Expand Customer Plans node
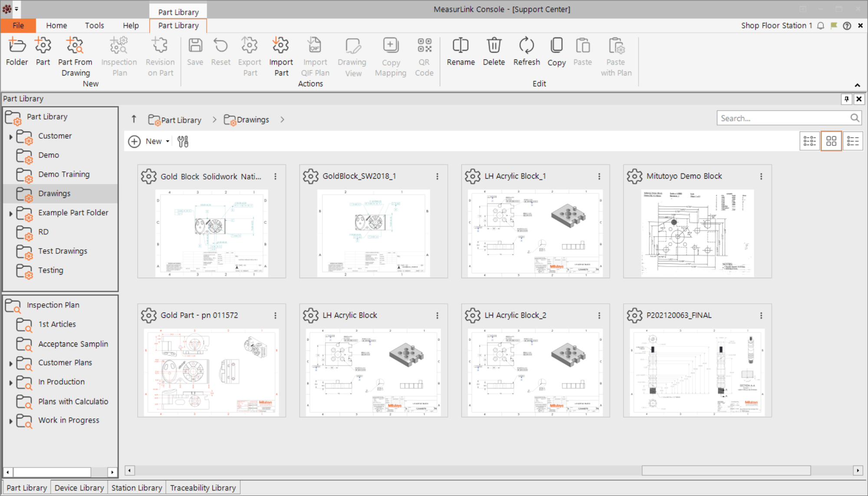The height and width of the screenshot is (496, 868). [x=11, y=363]
